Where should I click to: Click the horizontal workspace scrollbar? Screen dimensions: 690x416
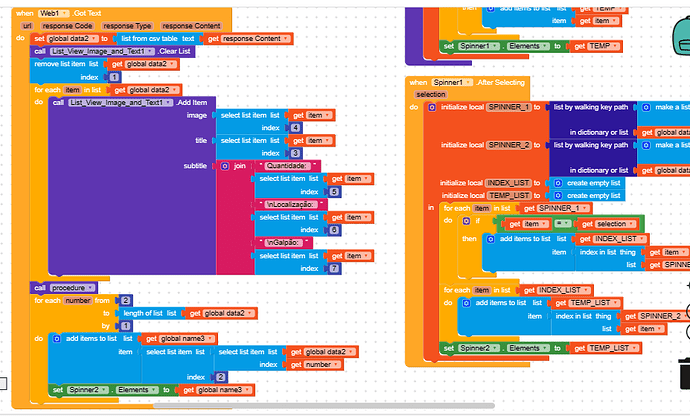click(323, 405)
